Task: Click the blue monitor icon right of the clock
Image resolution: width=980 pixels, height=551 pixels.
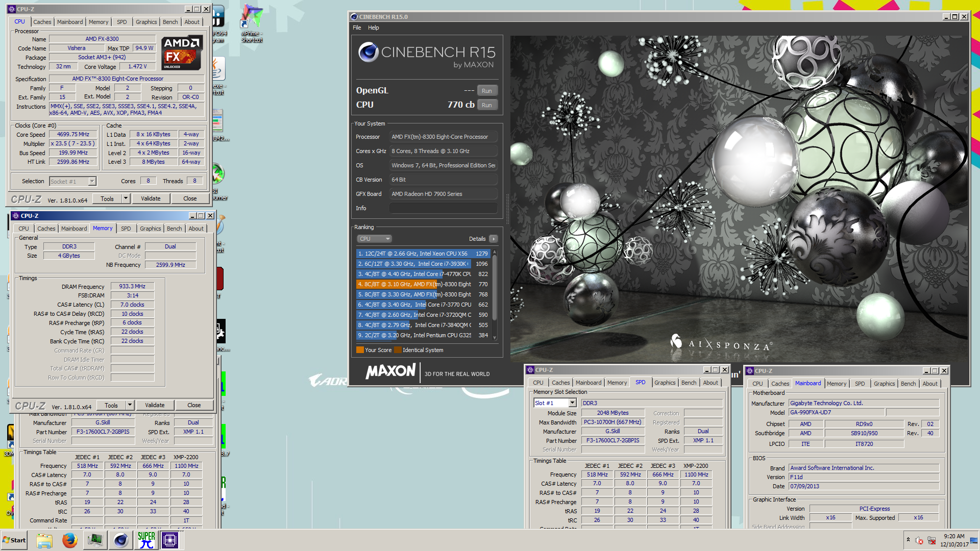Action: [974, 540]
